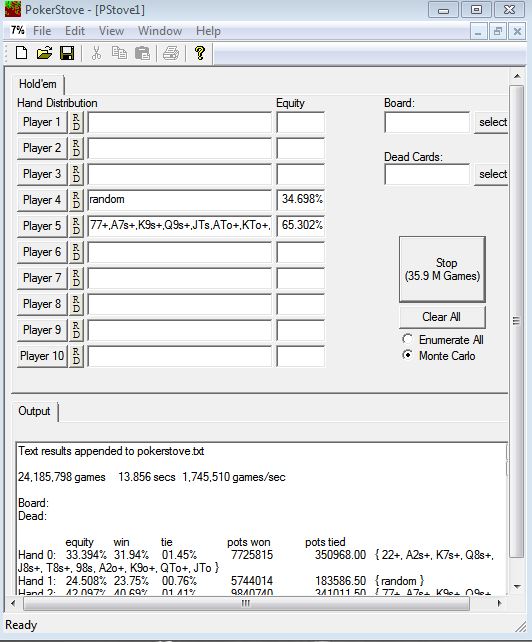Click the Cut scissors icon

[x=96, y=53]
